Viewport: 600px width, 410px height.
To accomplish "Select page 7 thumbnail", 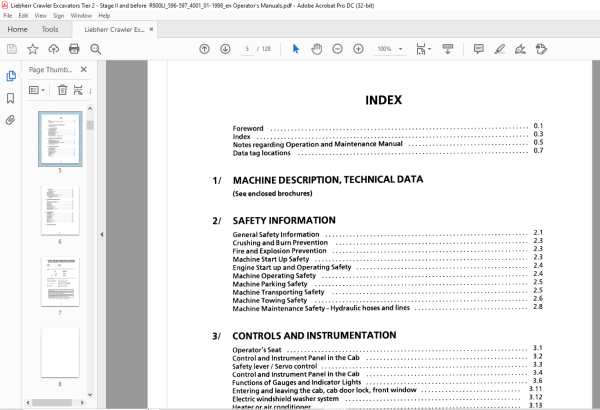I will [60, 281].
